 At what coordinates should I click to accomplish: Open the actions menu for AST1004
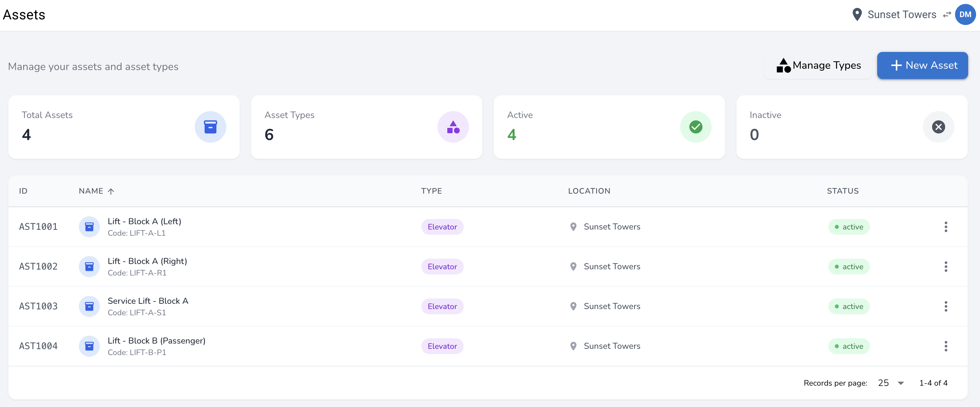(x=946, y=346)
